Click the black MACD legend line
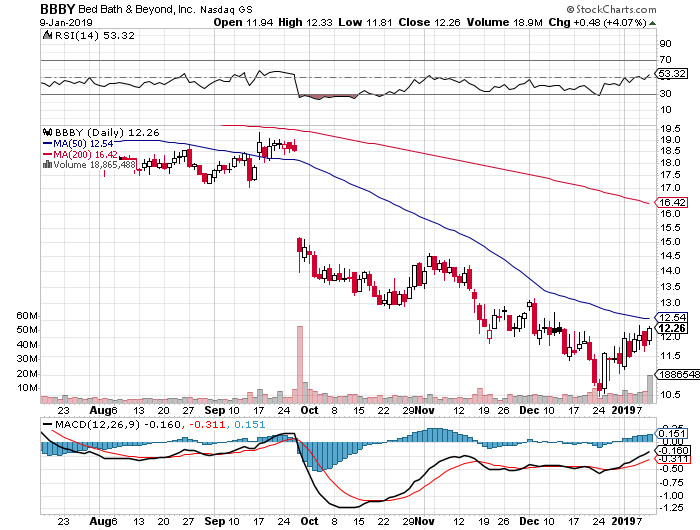Viewport: 700px width, 530px height. pyautogui.click(x=47, y=424)
